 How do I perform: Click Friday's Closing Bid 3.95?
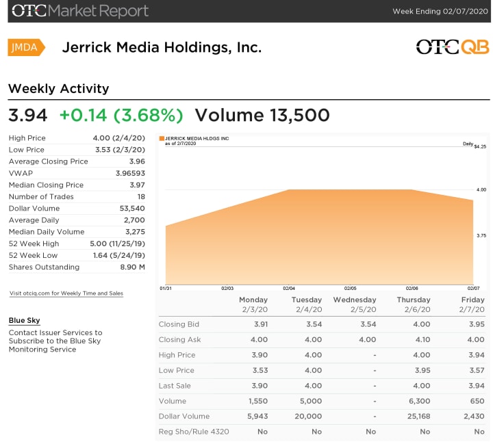477,324
